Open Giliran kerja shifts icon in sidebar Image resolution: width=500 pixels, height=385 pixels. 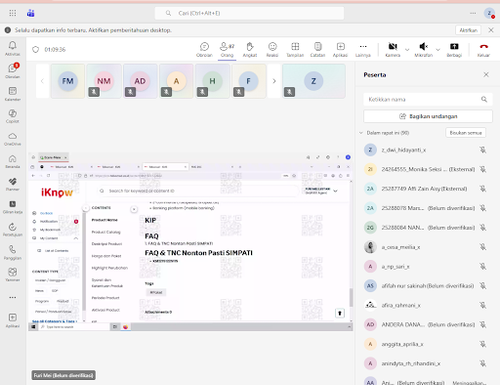coord(12,207)
